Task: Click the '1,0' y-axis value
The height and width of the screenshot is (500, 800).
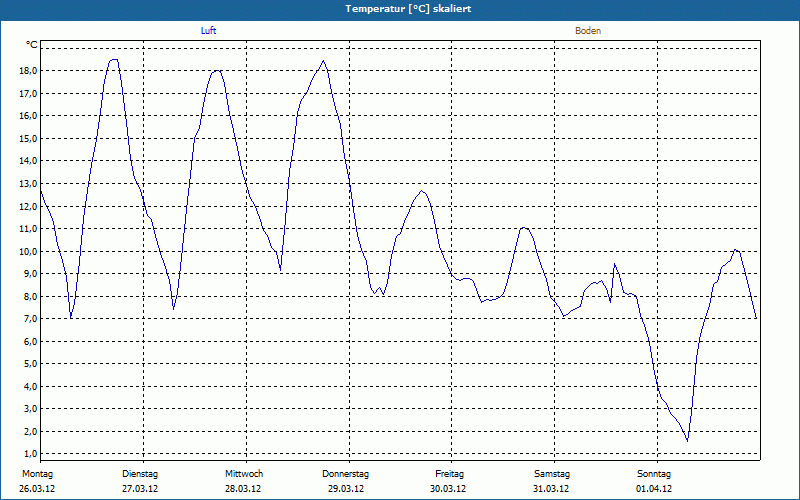Action: coord(31,454)
